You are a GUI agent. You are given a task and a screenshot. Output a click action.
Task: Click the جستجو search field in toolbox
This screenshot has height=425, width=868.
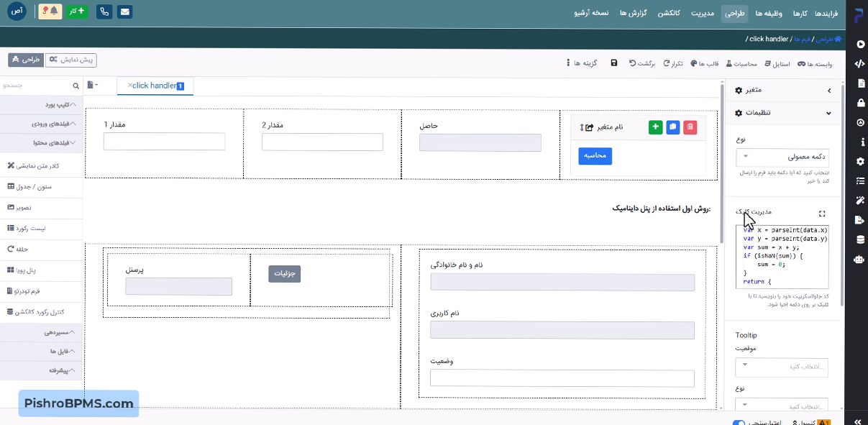tap(42, 85)
